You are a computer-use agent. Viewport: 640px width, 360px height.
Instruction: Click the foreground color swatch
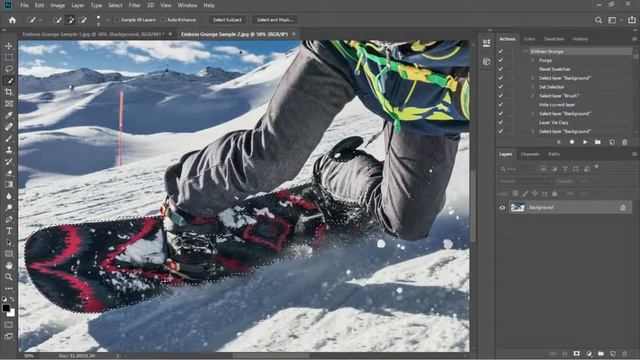pos(6,308)
